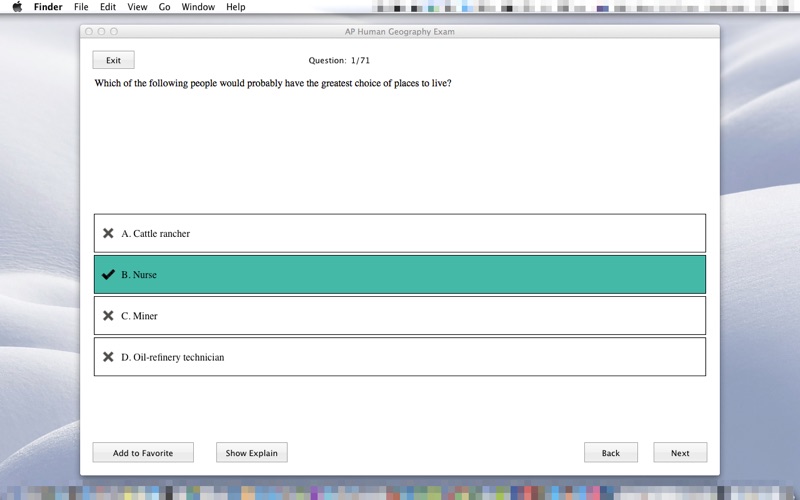Viewport: 800px width, 500px height.
Task: Open the Apple menu
Action: point(17,7)
